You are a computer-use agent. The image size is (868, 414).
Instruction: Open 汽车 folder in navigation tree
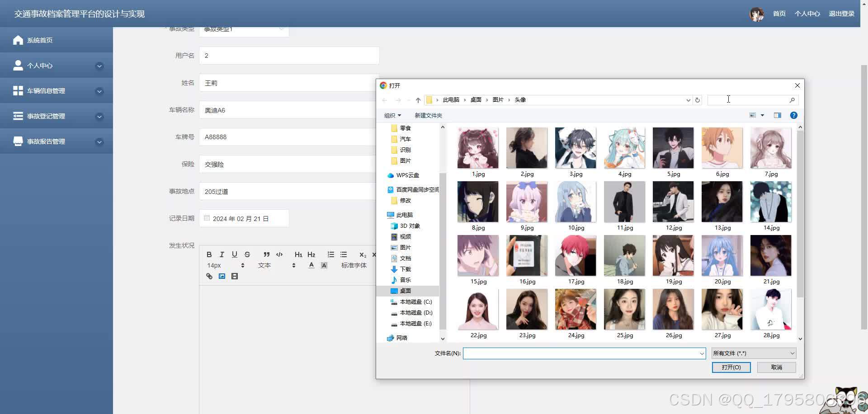click(x=405, y=139)
